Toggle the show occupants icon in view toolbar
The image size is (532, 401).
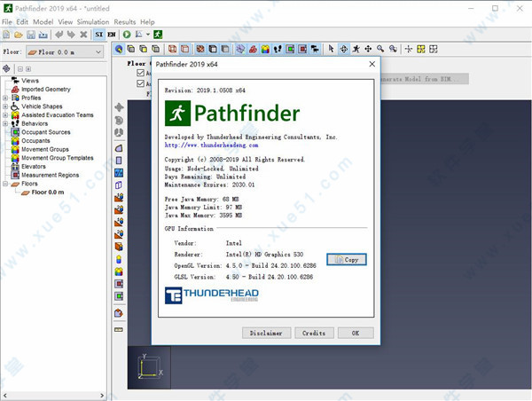[265, 49]
